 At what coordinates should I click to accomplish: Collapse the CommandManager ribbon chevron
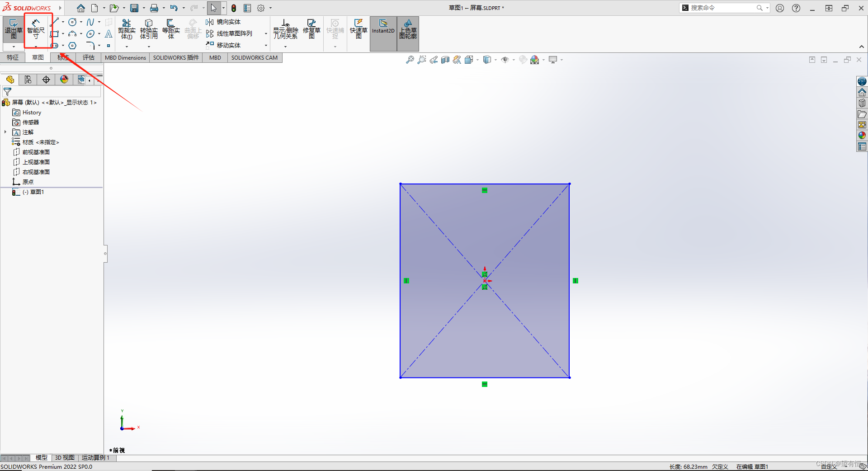point(862,47)
